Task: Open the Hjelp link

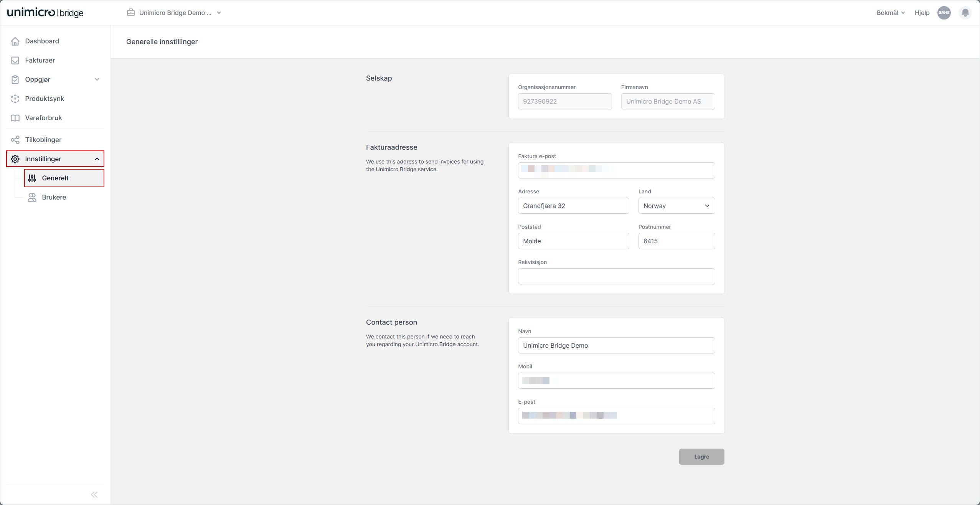Action: click(921, 13)
